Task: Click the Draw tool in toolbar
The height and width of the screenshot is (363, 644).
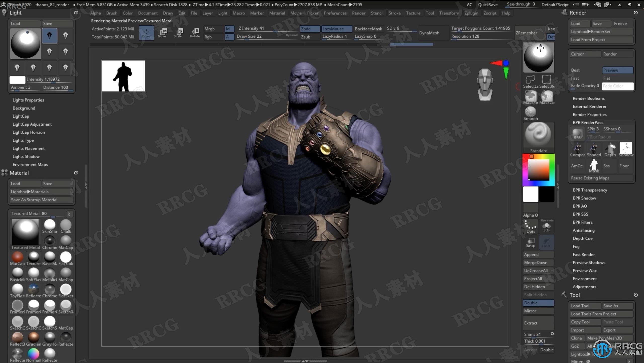Action: click(x=146, y=33)
